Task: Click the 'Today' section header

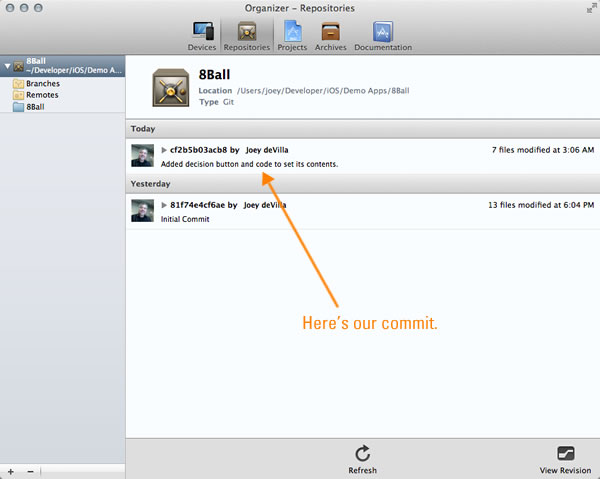Action: (x=362, y=129)
